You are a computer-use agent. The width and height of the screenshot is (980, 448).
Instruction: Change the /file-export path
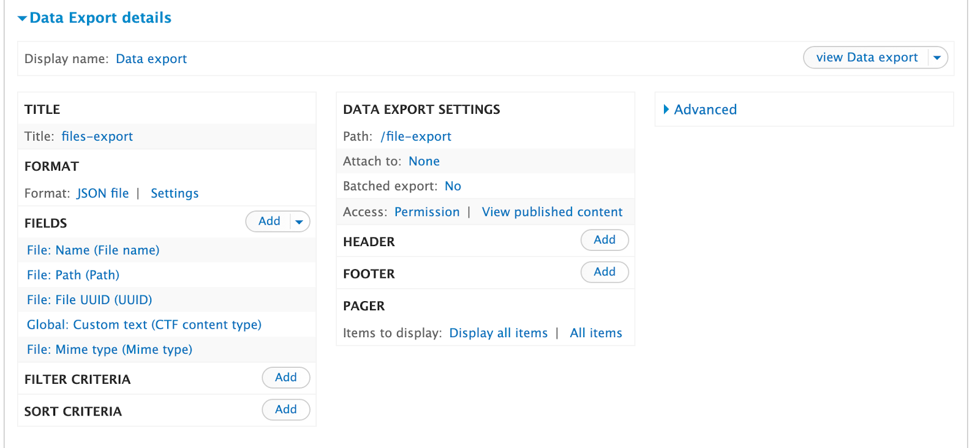tap(416, 136)
